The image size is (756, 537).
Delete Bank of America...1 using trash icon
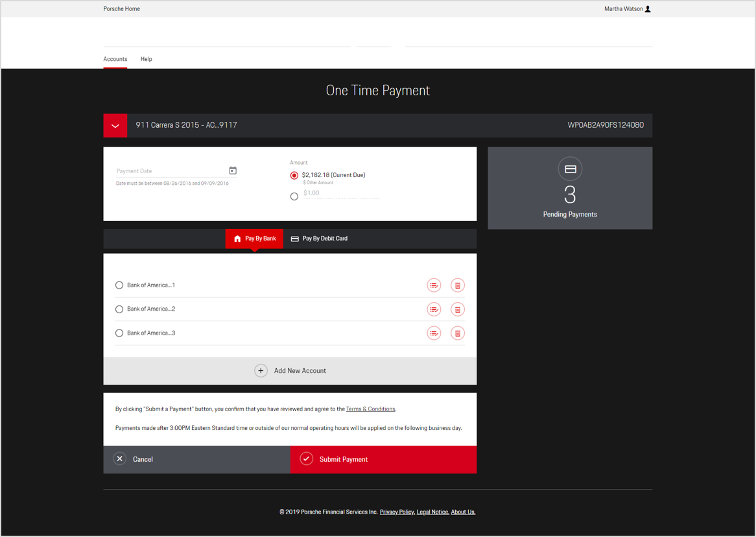pyautogui.click(x=457, y=285)
